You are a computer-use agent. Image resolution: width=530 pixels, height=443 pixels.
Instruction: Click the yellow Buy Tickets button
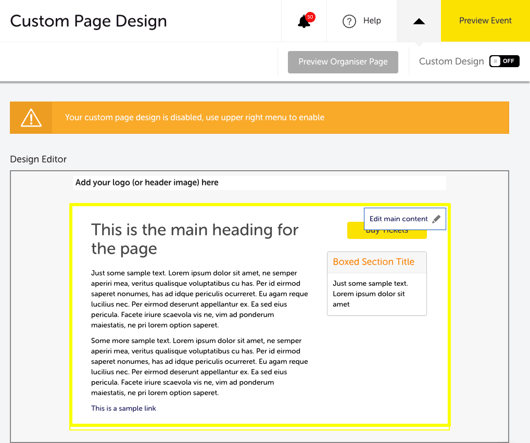coord(387,233)
